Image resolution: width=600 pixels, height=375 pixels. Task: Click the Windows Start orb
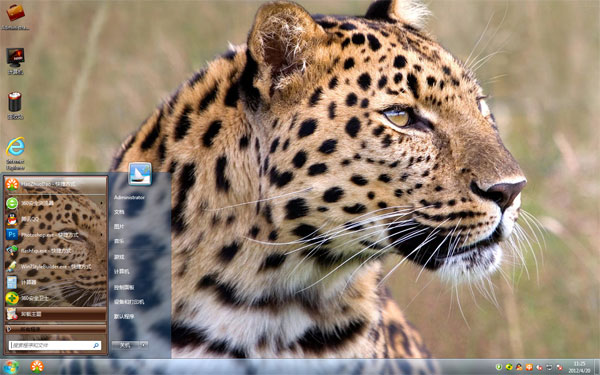pyautogui.click(x=10, y=367)
